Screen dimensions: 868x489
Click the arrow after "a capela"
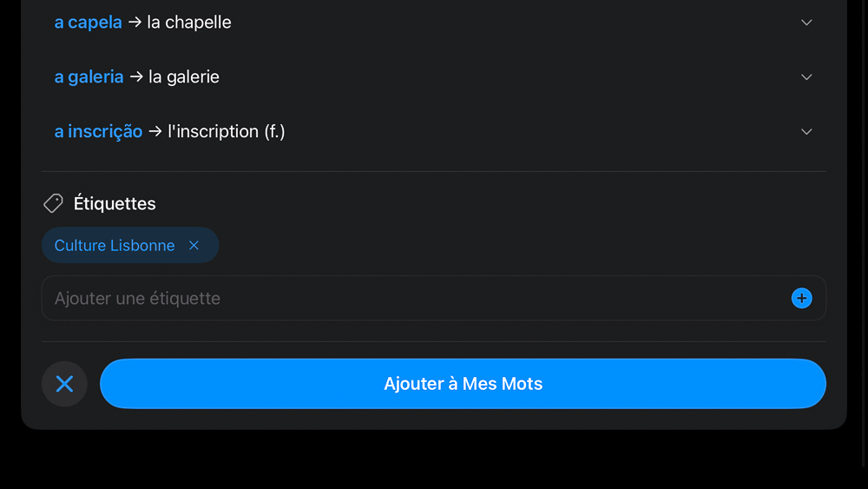(135, 23)
